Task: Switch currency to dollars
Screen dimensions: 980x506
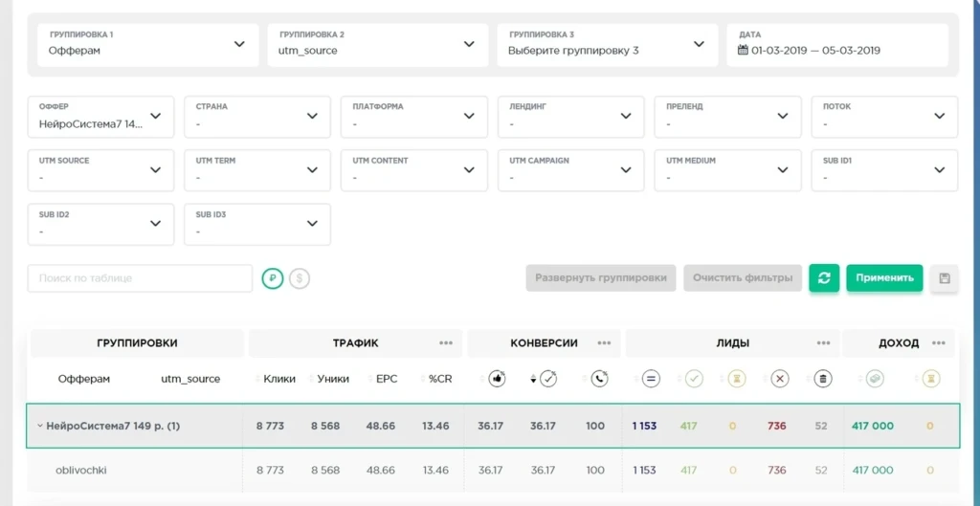Action: [300, 278]
